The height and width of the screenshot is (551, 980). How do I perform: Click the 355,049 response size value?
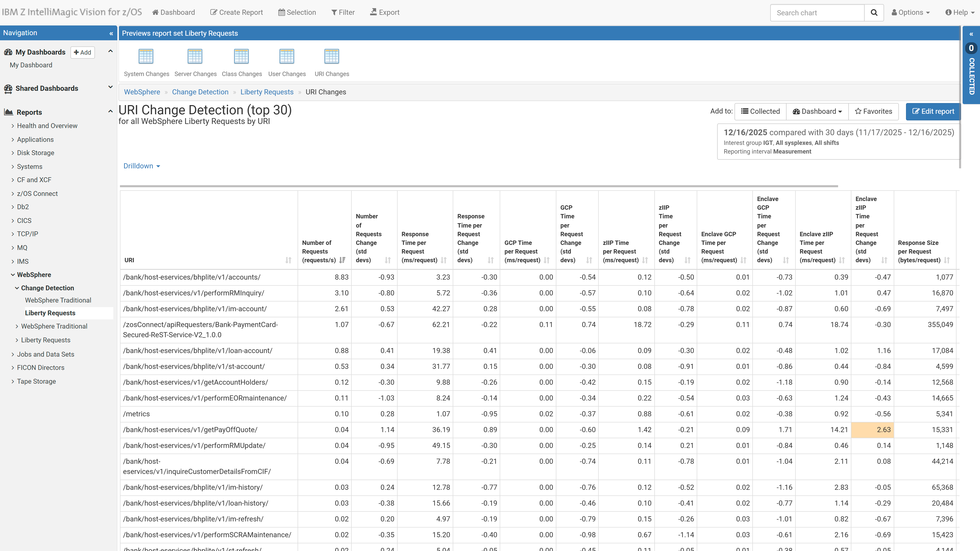(x=940, y=324)
